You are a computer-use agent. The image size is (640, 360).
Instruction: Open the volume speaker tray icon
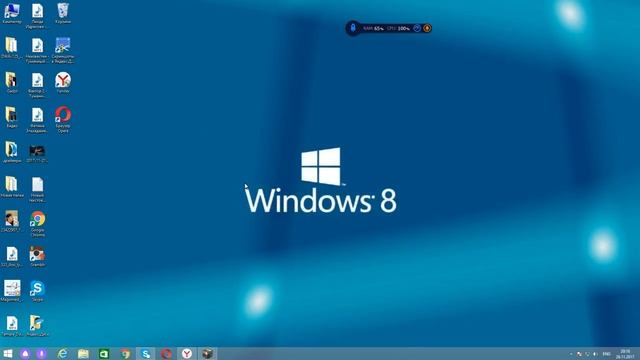[595, 354]
